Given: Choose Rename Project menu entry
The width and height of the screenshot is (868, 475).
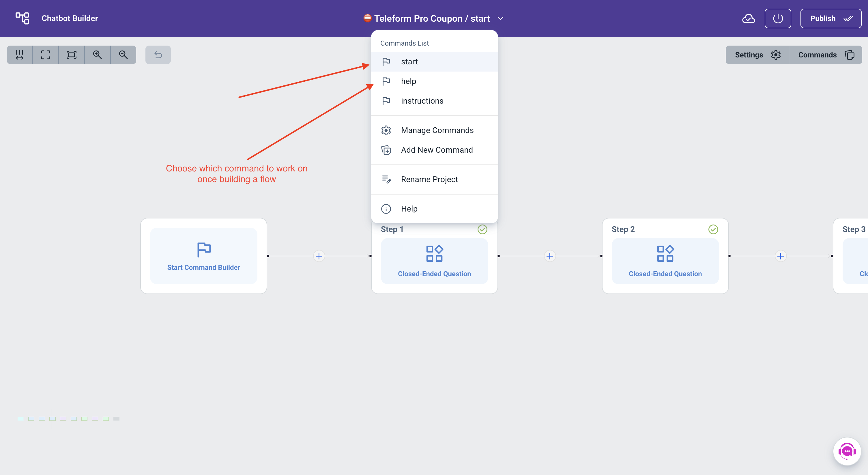Looking at the screenshot, I should click(x=434, y=179).
